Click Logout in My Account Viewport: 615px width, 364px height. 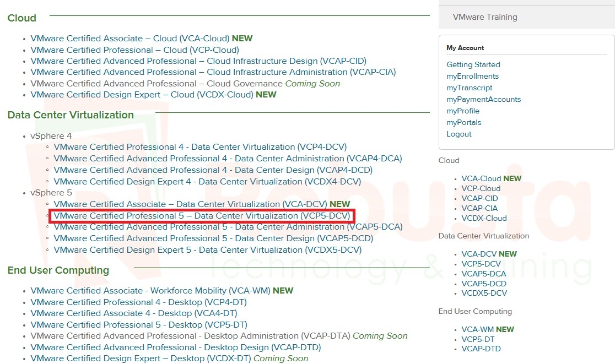(x=459, y=134)
